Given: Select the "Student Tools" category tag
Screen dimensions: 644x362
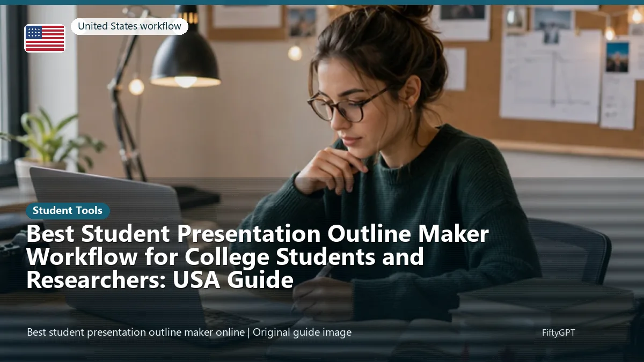Looking at the screenshot, I should point(68,211).
